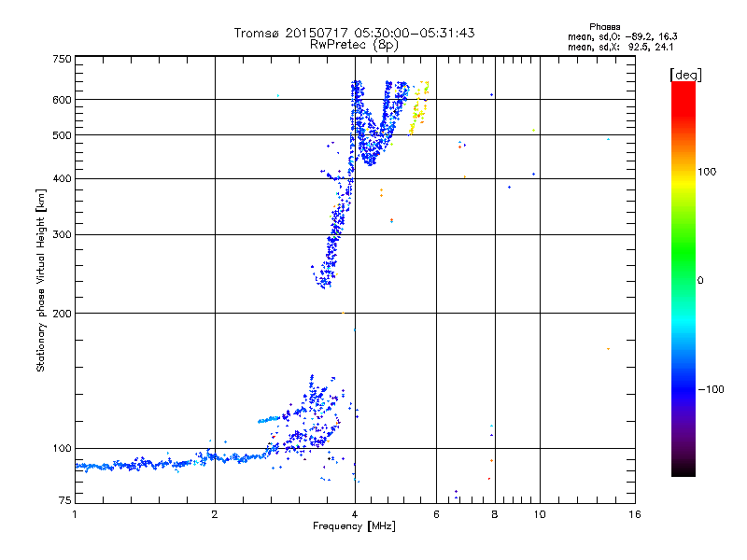Viewport: 747px width, 560px height.
Task: Click x-axis tick label '16'
Action: pos(635,514)
